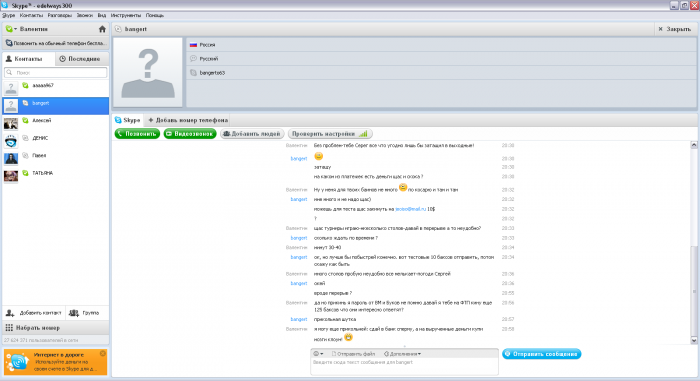Close the orange Интернет в дороге ad
The height and width of the screenshot is (381, 700).
[x=103, y=353]
